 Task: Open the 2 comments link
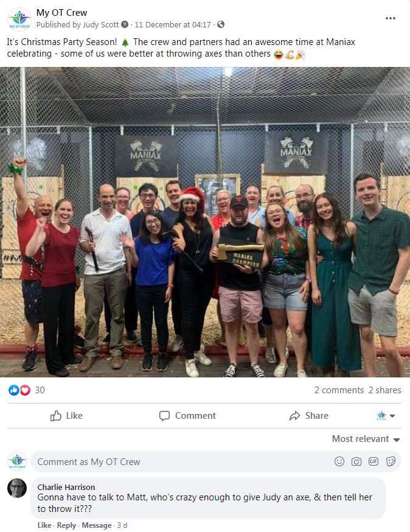[x=339, y=390]
